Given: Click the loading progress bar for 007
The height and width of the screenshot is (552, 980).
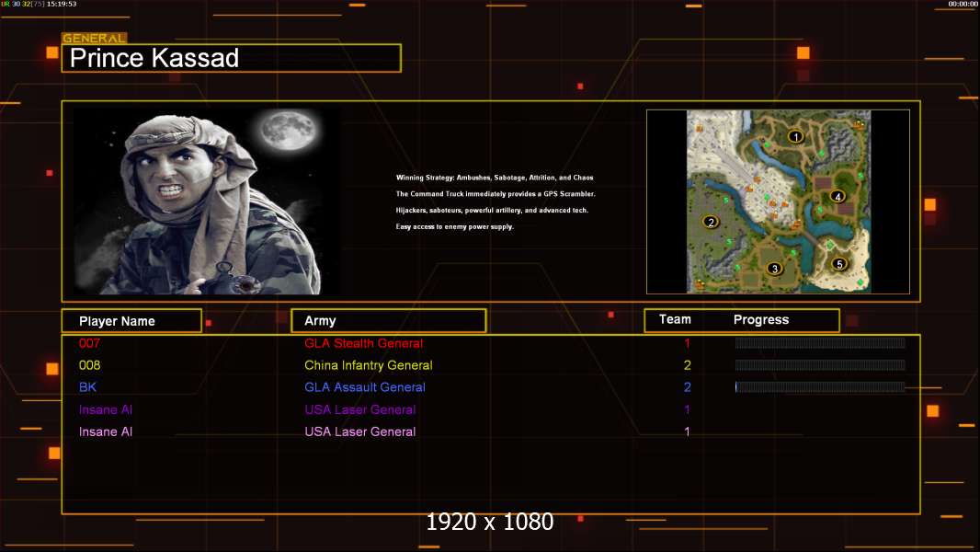Looking at the screenshot, I should (x=819, y=343).
